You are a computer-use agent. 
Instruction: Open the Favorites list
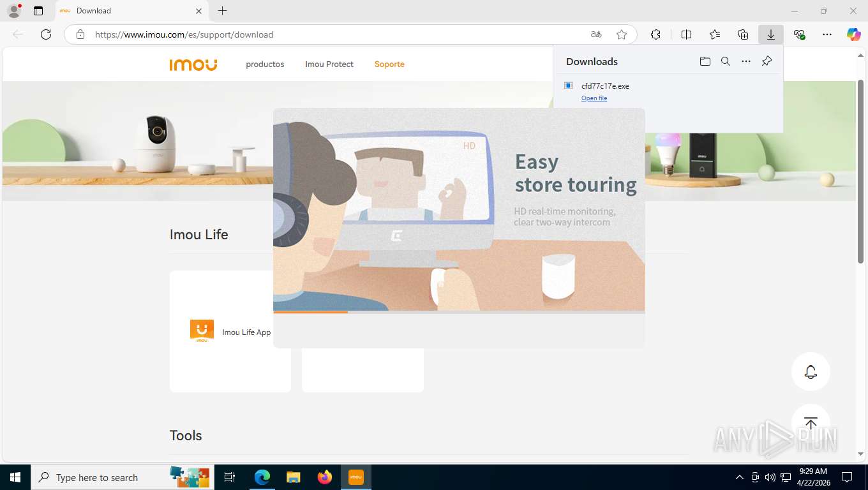coord(715,34)
